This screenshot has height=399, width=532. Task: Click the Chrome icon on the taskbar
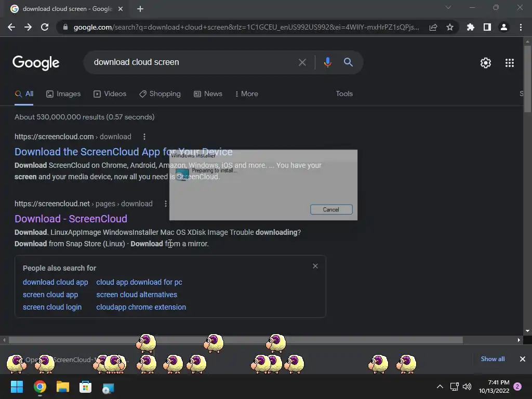tap(39, 387)
